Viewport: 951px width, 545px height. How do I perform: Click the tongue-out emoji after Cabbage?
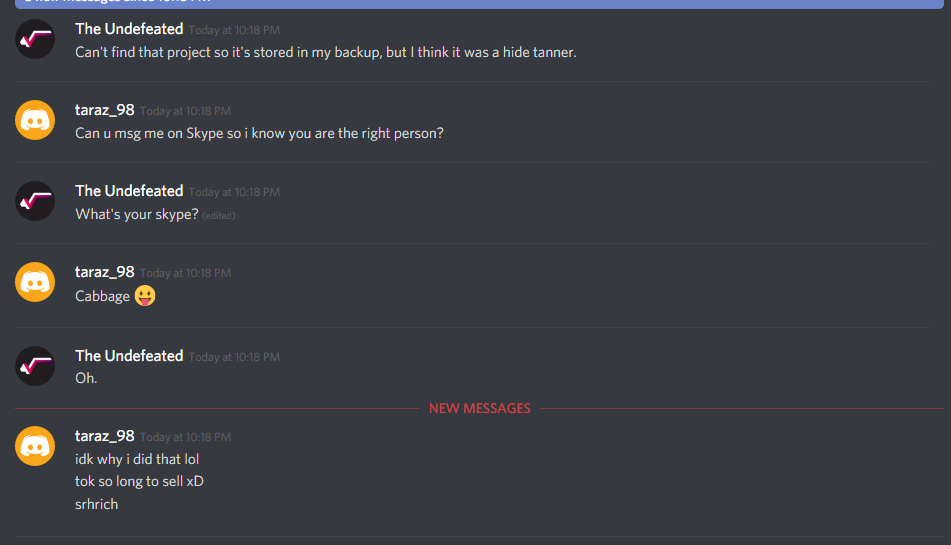coord(145,295)
